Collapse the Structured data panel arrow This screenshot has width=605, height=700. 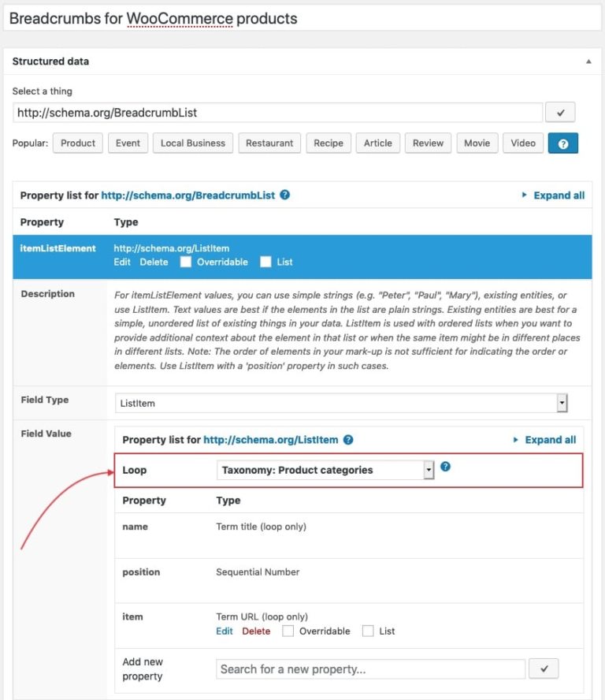click(x=588, y=61)
